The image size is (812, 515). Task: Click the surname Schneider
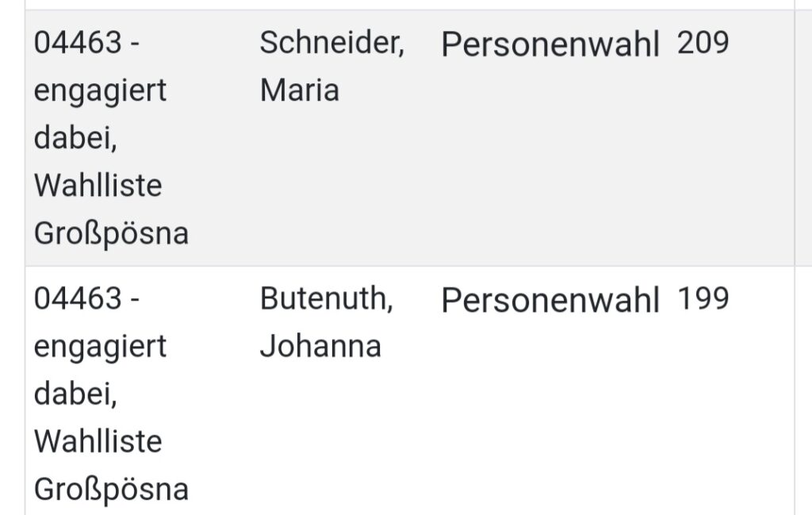pyautogui.click(x=332, y=43)
